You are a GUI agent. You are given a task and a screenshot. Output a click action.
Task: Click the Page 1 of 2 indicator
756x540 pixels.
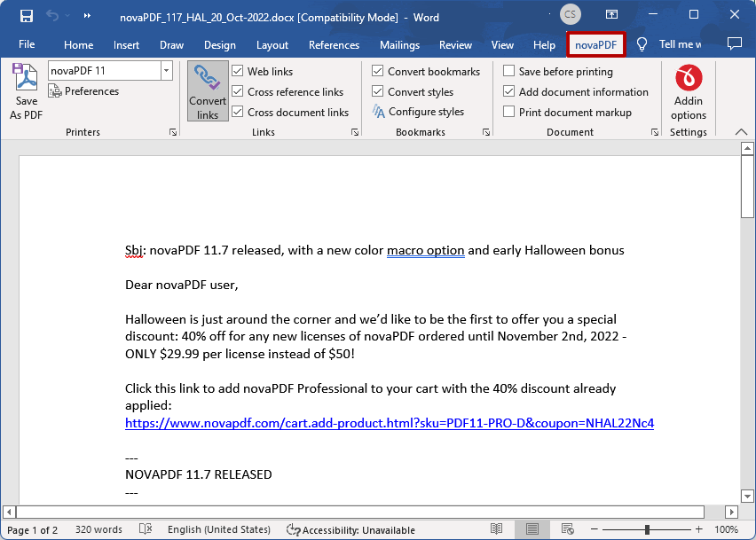pos(32,530)
